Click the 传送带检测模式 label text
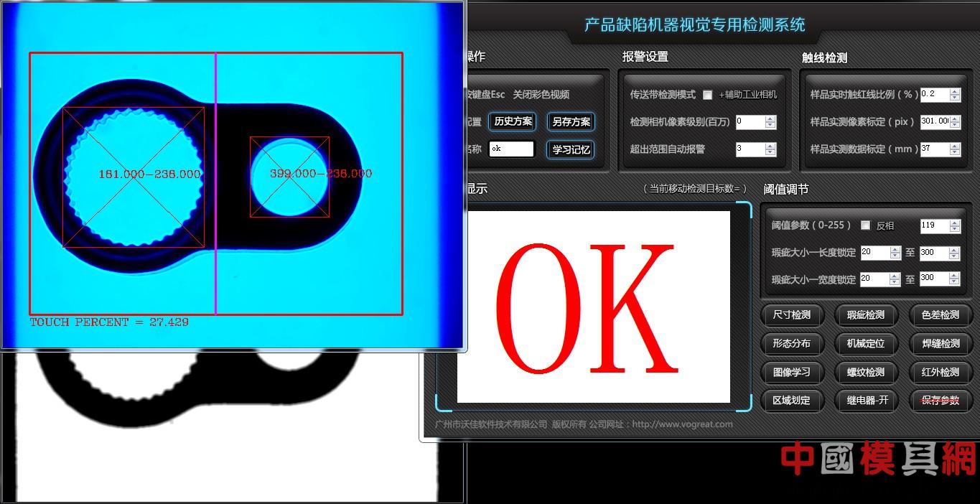This screenshot has width=980, height=504. 663,95
